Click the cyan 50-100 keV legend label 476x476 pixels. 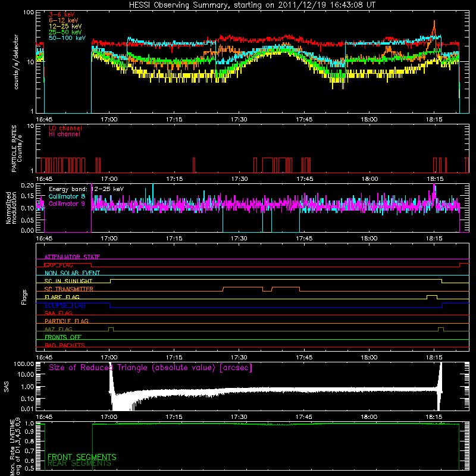point(67,38)
